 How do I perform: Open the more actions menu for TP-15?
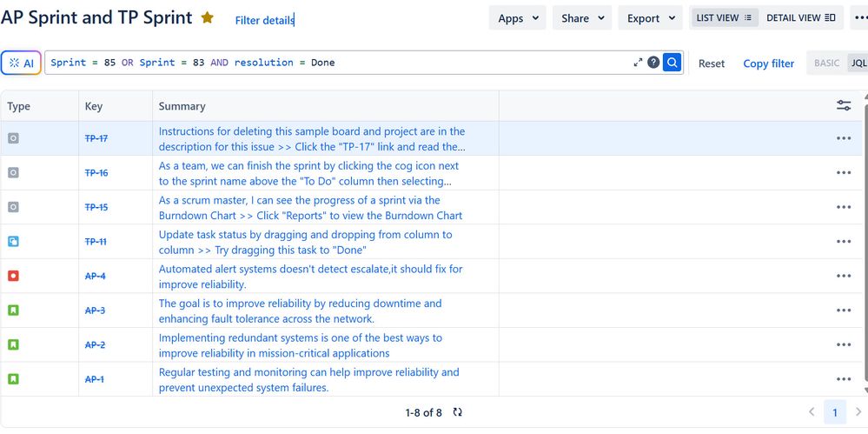click(844, 207)
